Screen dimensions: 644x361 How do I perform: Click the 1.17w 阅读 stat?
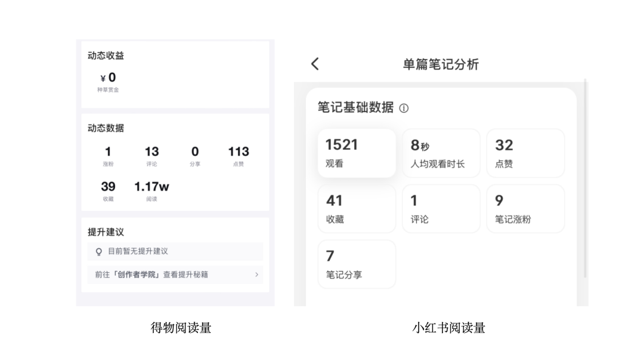151,191
